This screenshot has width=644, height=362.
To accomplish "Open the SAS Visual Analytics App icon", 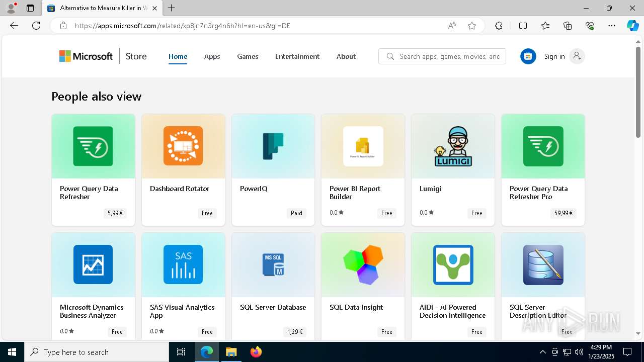I will coord(183,264).
